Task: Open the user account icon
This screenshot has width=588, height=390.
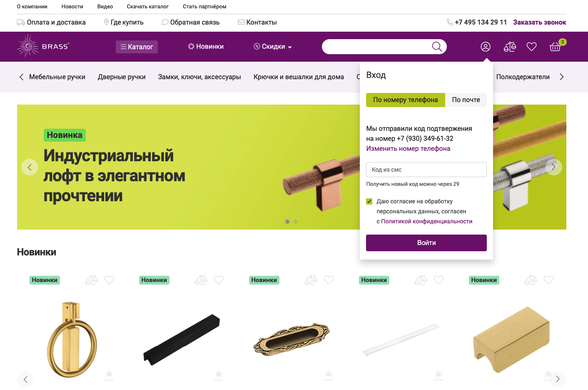Action: click(x=486, y=47)
